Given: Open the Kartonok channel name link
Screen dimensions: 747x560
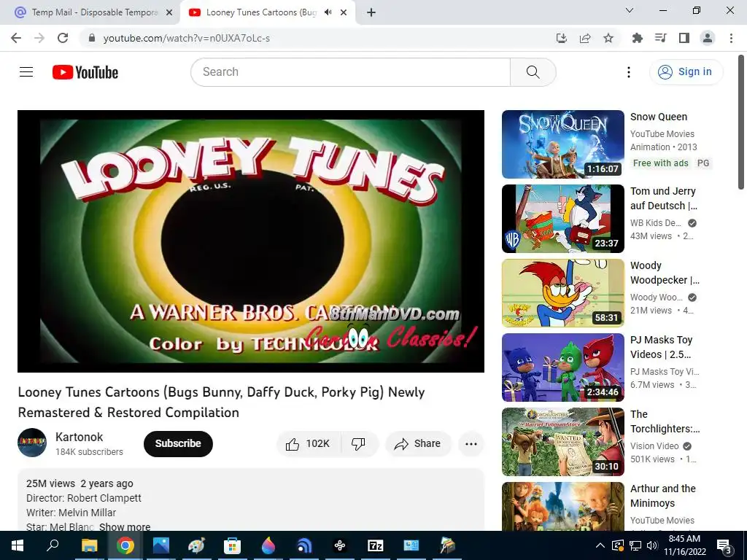Looking at the screenshot, I should click(x=79, y=437).
